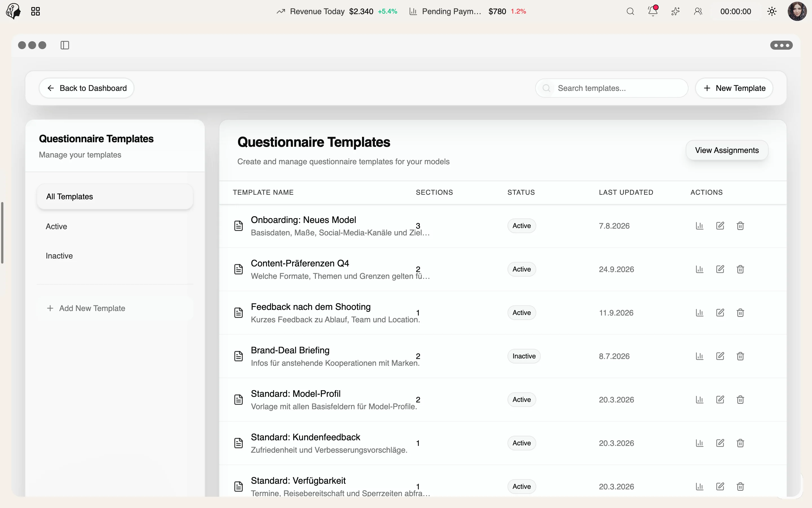The height and width of the screenshot is (508, 812).
Task: Click the search magnifier in the top bar
Action: 630,11
